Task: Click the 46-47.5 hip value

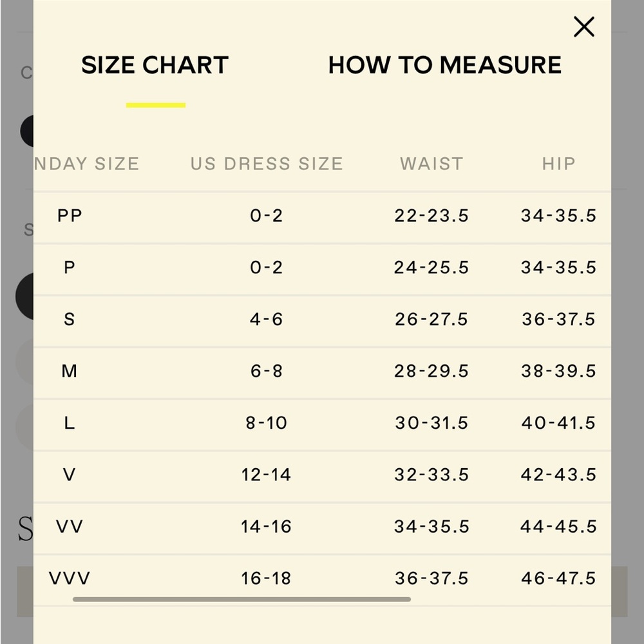Action: point(558,578)
